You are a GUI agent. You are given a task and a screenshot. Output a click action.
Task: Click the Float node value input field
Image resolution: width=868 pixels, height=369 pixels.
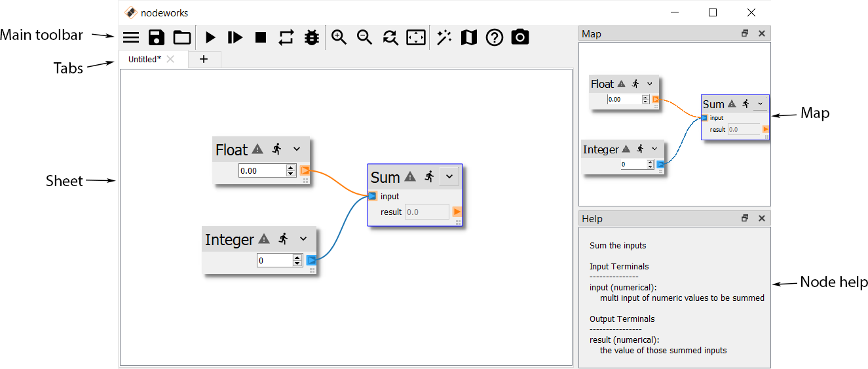[262, 171]
